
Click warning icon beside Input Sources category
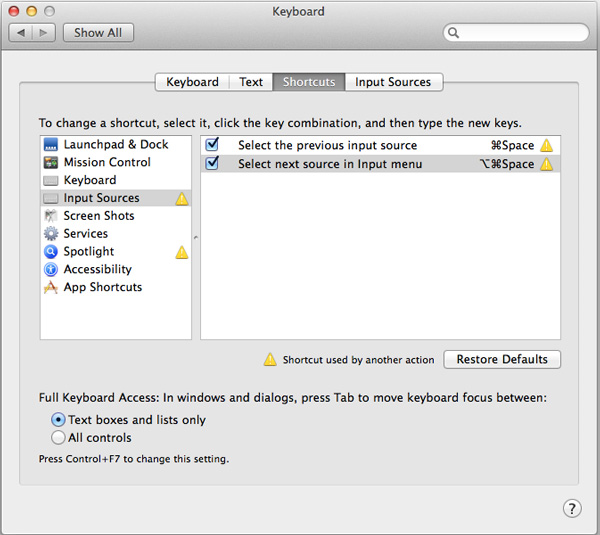point(182,199)
